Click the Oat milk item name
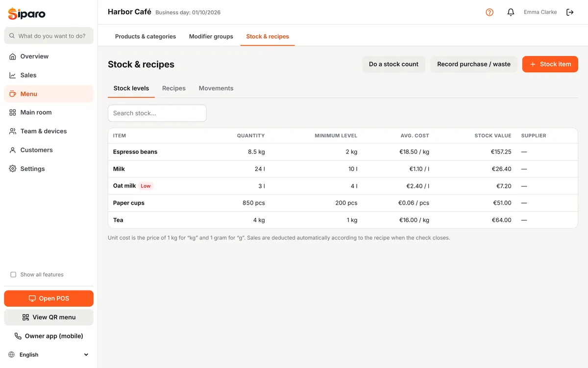Image resolution: width=588 pixels, height=368 pixels. click(x=124, y=186)
